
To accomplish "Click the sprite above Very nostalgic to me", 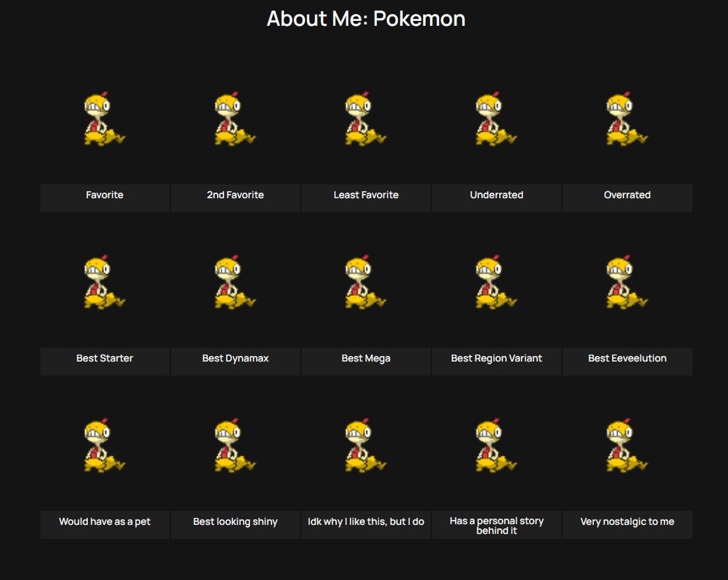I will [627, 445].
